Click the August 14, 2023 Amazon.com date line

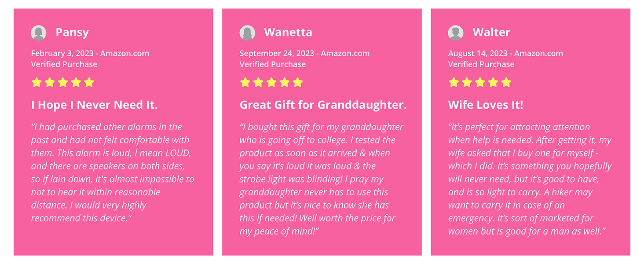(x=505, y=54)
